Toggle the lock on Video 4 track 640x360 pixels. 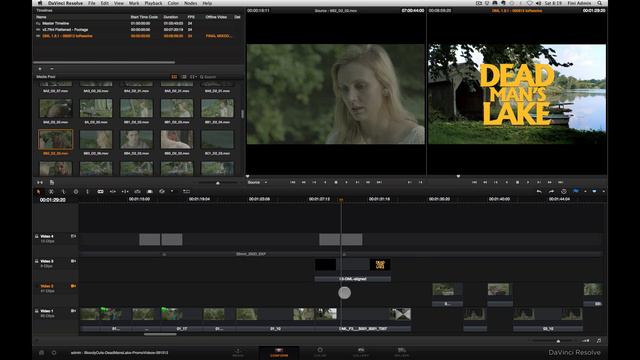tap(37, 236)
